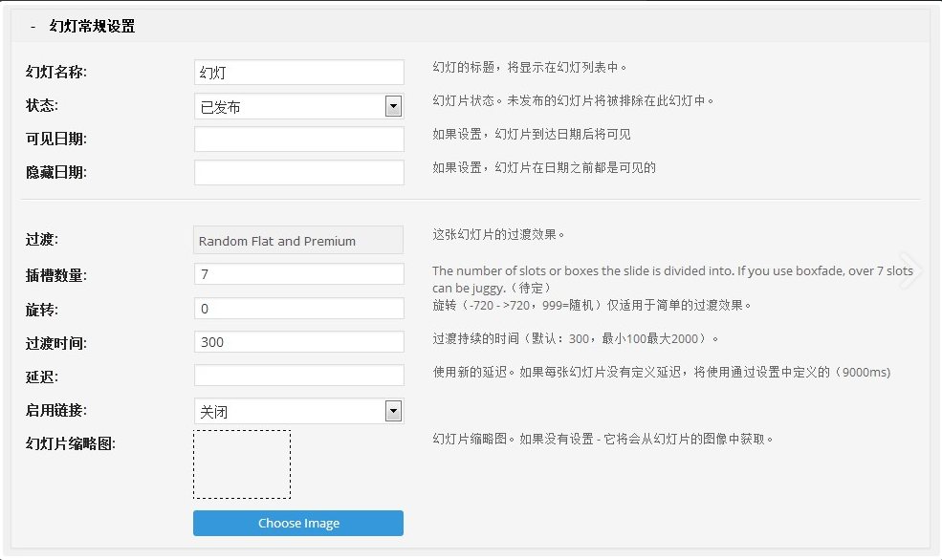942x560 pixels.
Task: Click the 幻灯片缩略图 label
Action: [x=70, y=443]
